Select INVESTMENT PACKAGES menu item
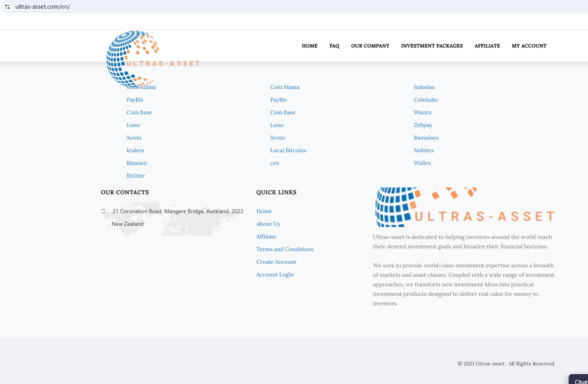 tap(432, 46)
